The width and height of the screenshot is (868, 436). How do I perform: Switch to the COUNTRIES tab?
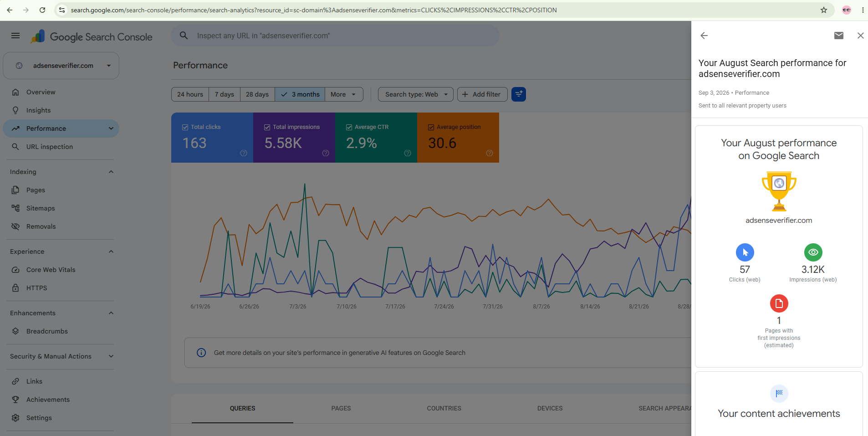pyautogui.click(x=444, y=409)
